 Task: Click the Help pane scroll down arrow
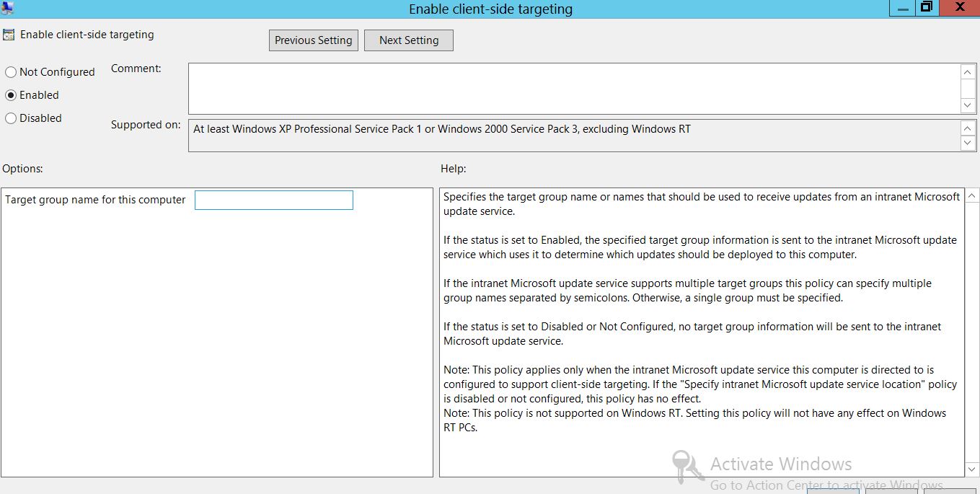[972, 469]
